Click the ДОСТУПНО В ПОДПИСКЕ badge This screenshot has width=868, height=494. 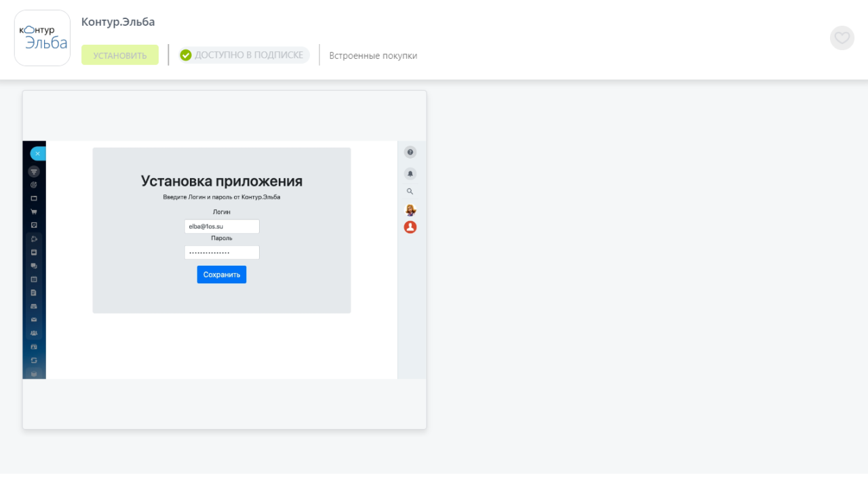tap(243, 55)
